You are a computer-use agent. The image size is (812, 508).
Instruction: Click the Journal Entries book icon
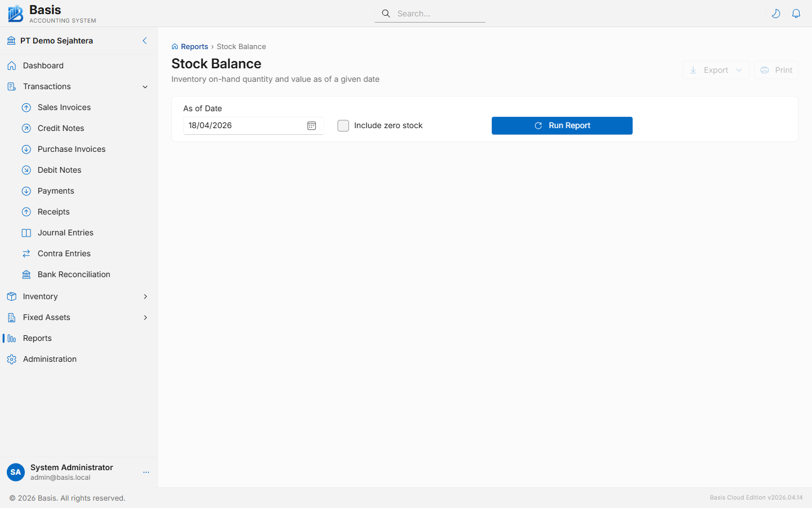[x=27, y=233]
